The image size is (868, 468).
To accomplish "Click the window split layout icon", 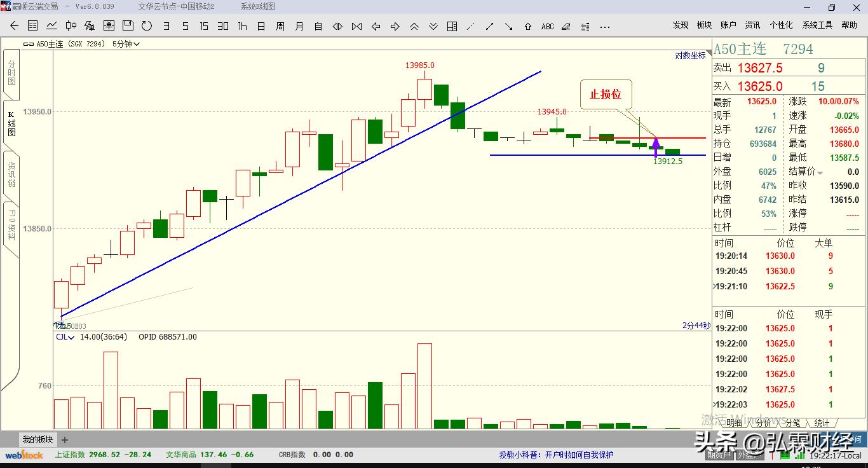I will pos(452,26).
